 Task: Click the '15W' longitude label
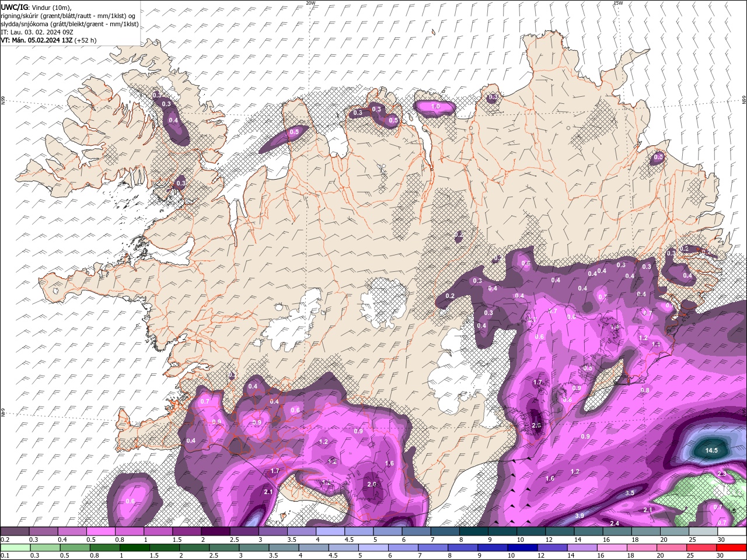618,3
